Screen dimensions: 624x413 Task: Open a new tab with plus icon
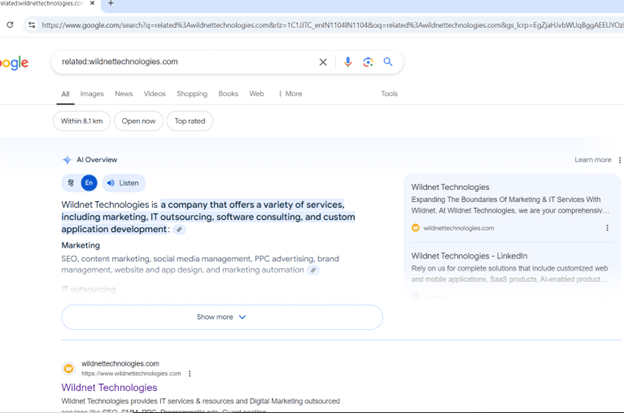pyautogui.click(x=111, y=3)
